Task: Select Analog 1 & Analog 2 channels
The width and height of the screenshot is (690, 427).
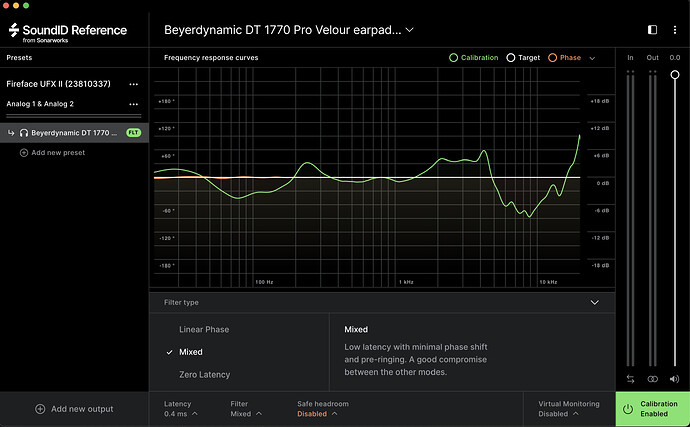Action: pos(40,104)
